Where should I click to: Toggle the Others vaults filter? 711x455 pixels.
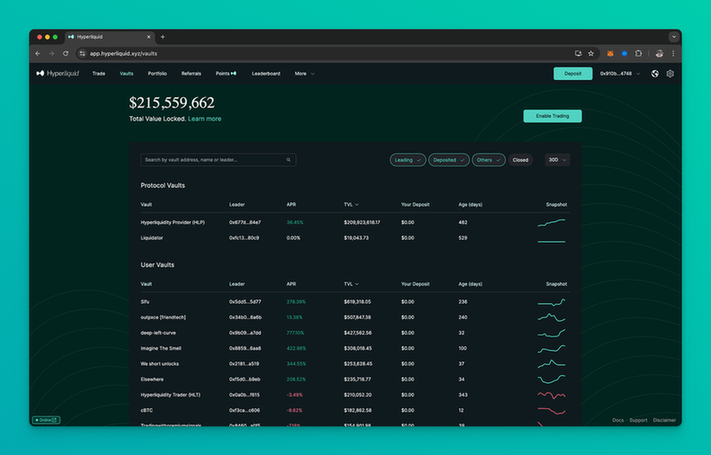point(488,160)
